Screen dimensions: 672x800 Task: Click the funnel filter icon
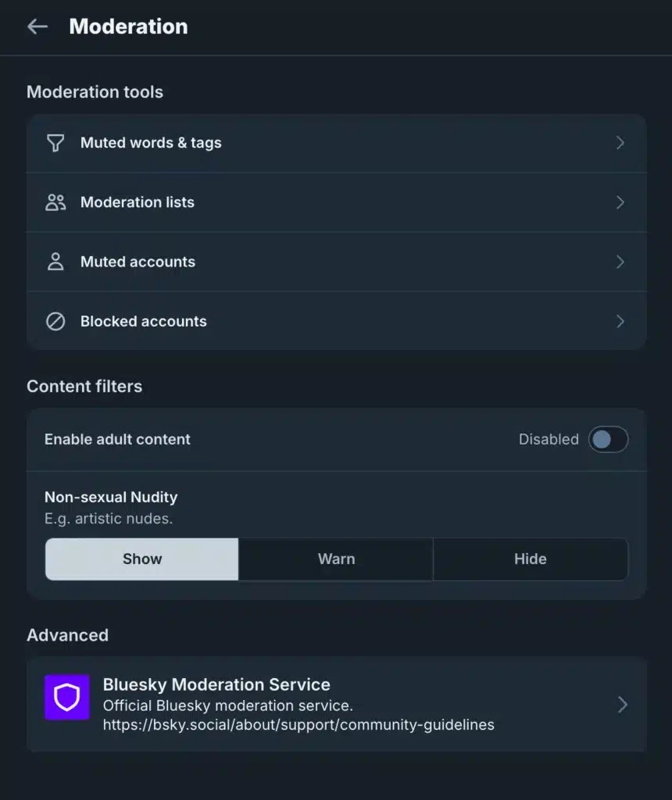pos(55,143)
